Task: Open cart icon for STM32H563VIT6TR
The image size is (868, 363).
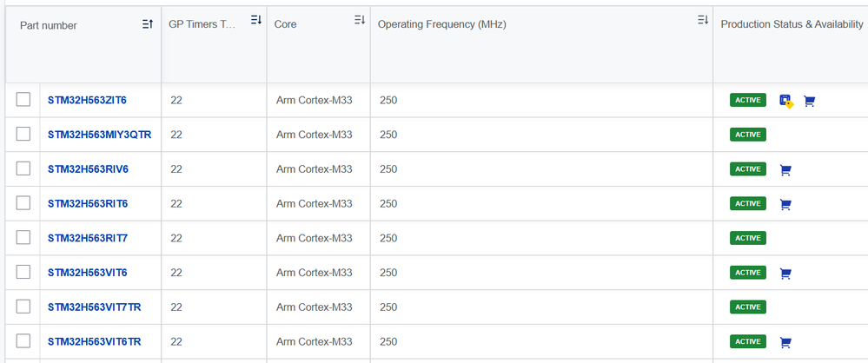Action: [x=785, y=342]
